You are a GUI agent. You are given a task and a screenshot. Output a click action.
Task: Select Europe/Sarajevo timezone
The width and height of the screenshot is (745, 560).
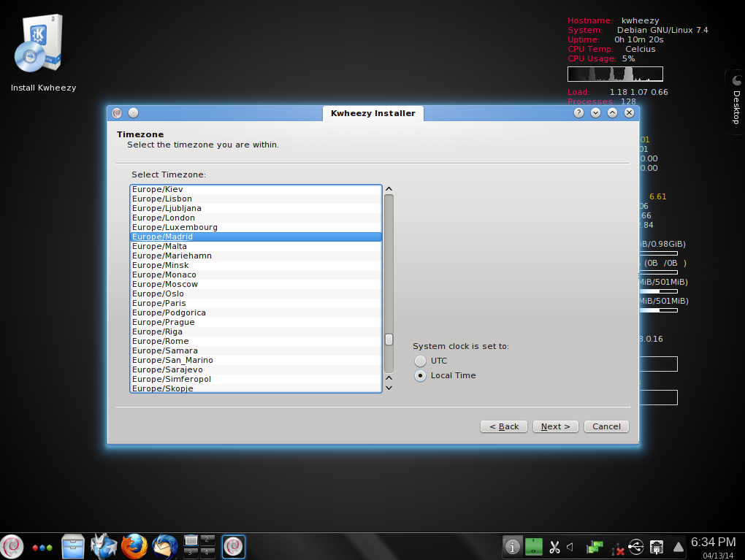256,369
